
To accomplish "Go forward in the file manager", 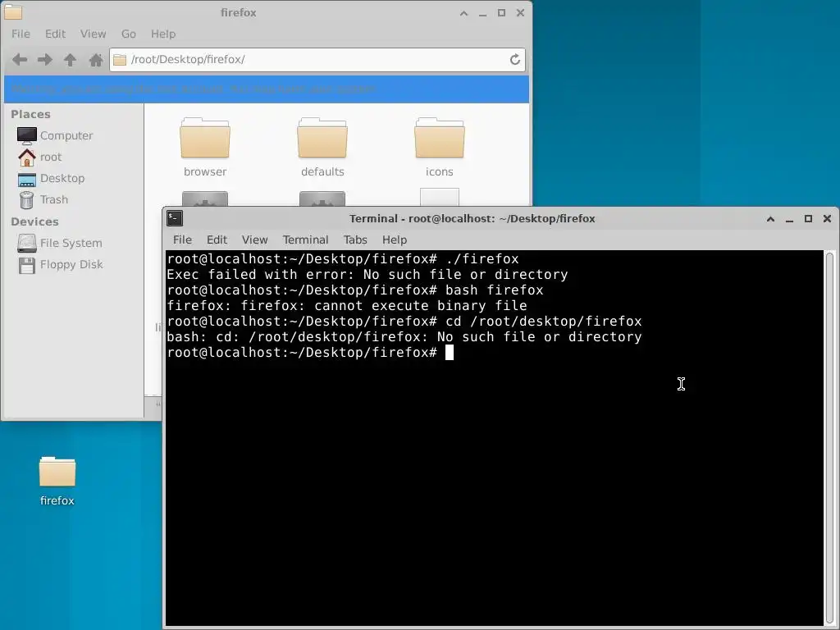I will (x=45, y=59).
